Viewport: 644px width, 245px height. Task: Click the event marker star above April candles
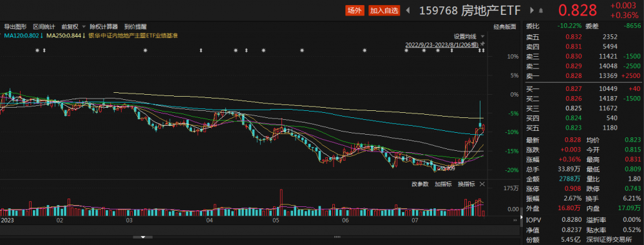pos(236,50)
